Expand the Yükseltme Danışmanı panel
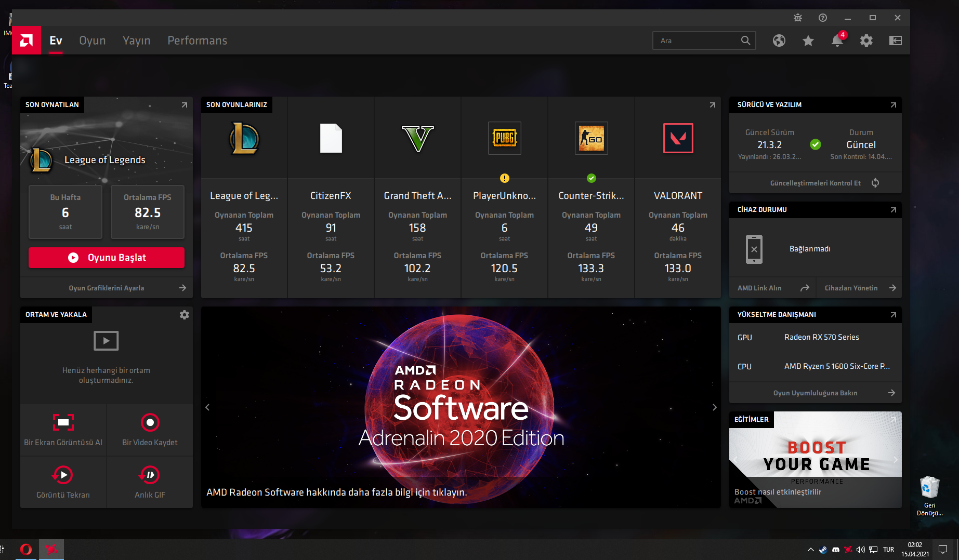 tap(894, 315)
